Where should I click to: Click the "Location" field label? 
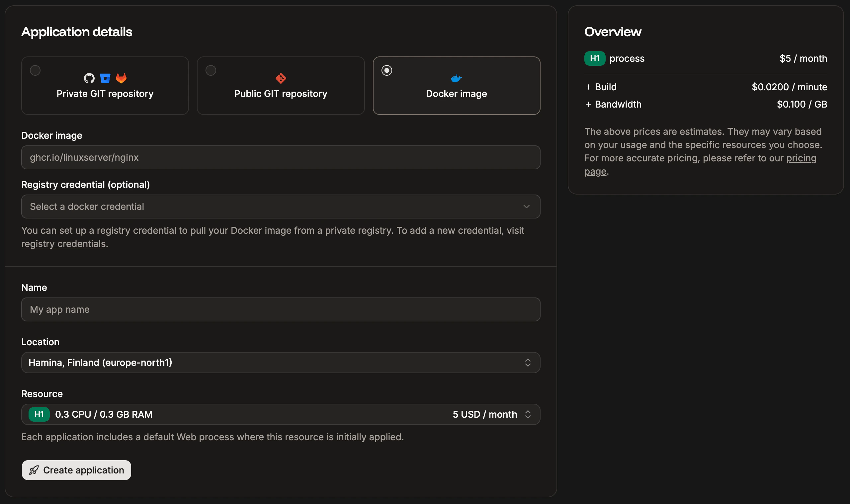(41, 342)
